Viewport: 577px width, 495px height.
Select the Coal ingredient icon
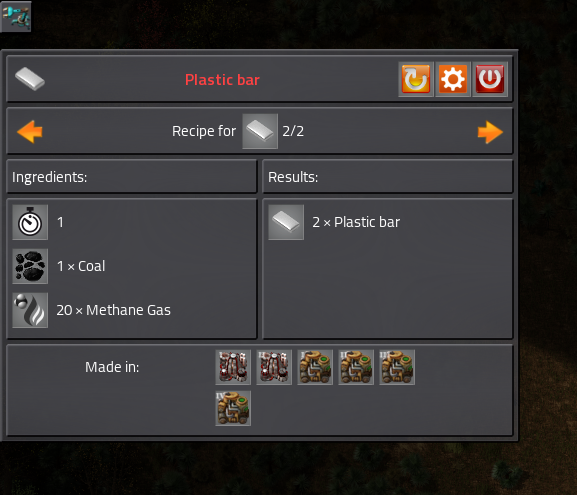coord(30,266)
